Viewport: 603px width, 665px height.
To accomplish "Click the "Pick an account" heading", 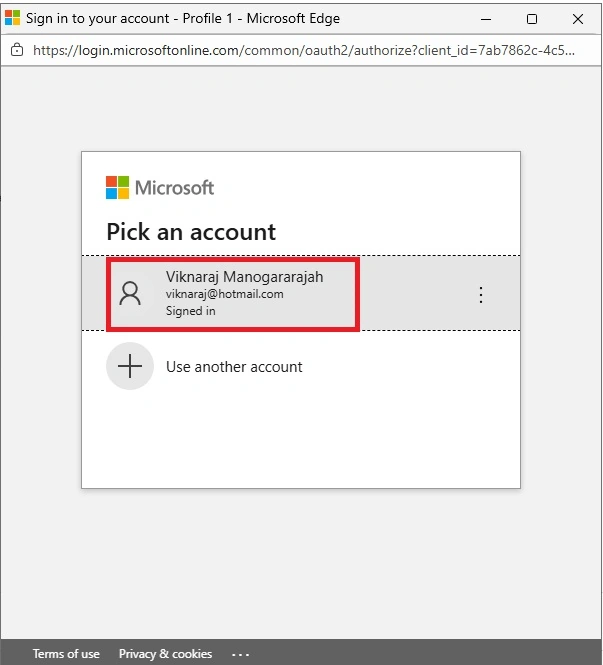I will (191, 232).
